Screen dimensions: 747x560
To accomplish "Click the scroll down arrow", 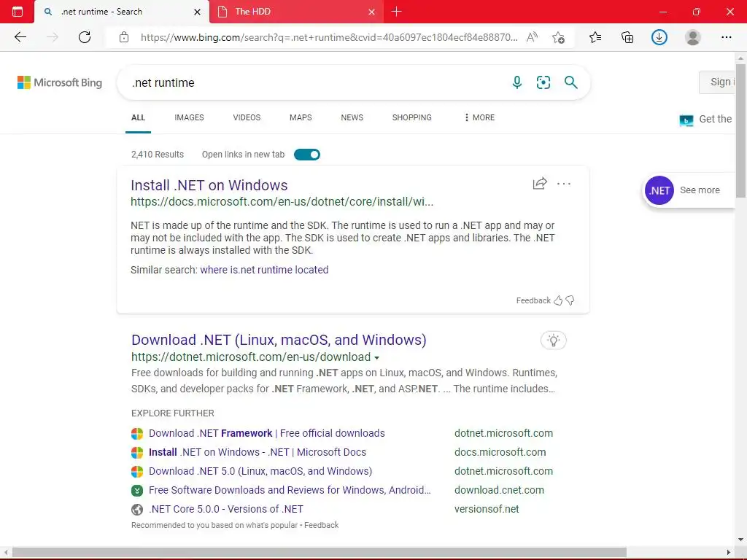I will [x=740, y=540].
